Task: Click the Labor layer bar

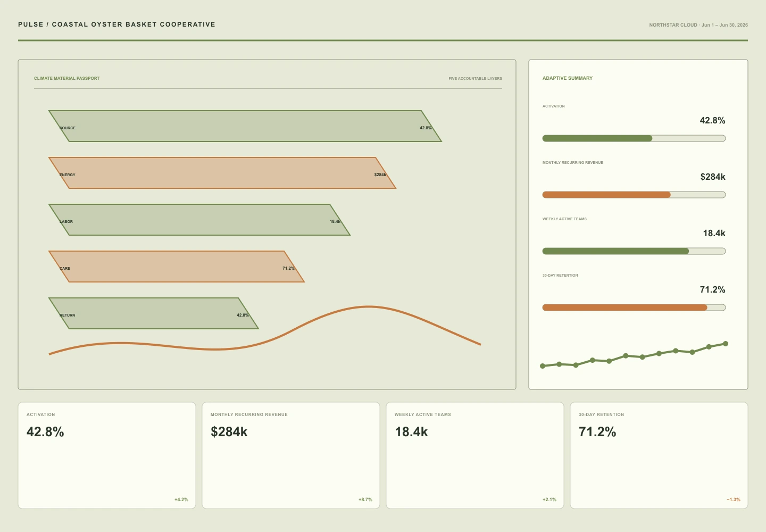Action: pyautogui.click(x=199, y=220)
